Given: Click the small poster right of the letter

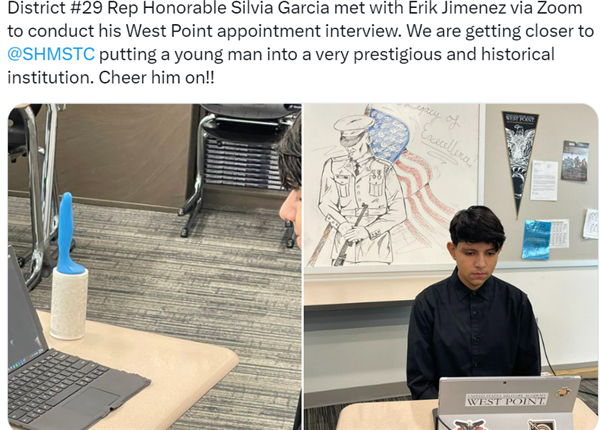Looking at the screenshot, I should pos(575,161).
